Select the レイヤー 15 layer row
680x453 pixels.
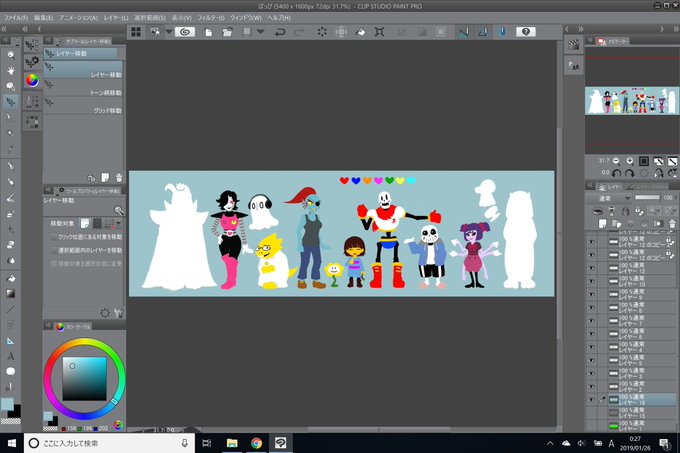tap(640, 413)
